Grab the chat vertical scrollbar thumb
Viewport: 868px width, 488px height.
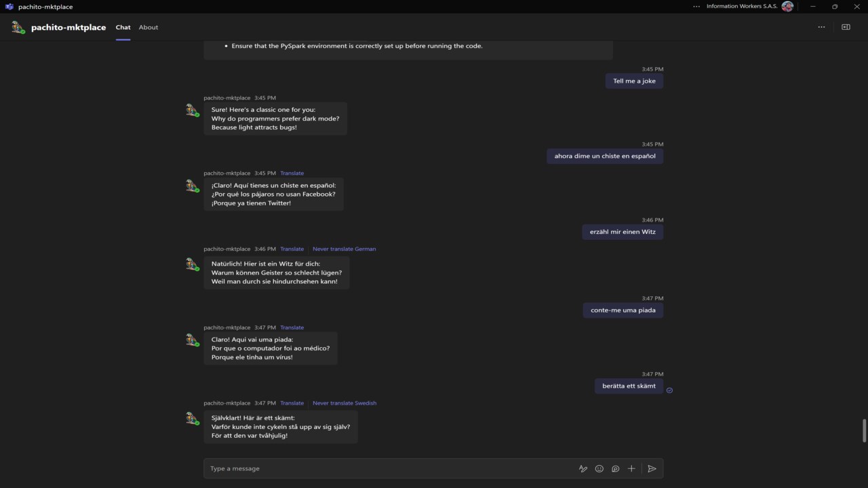tap(864, 431)
